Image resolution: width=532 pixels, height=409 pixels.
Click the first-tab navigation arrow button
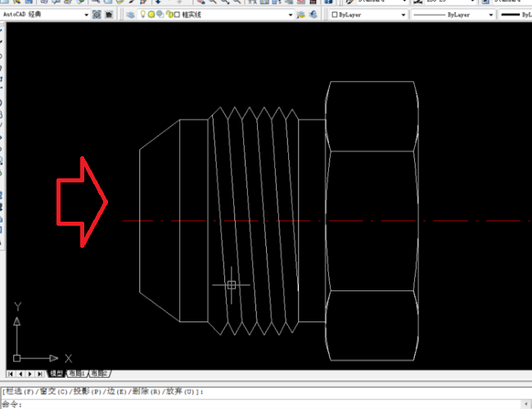tap(11, 374)
